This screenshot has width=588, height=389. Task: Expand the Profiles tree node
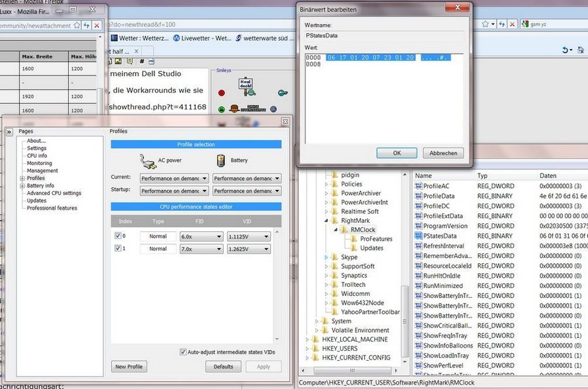[22, 178]
